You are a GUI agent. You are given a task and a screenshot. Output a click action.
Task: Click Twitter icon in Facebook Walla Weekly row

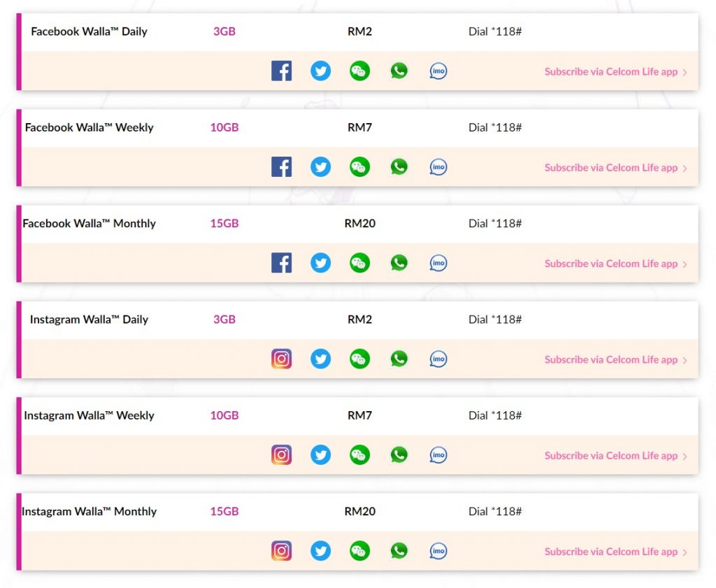pyautogui.click(x=320, y=166)
